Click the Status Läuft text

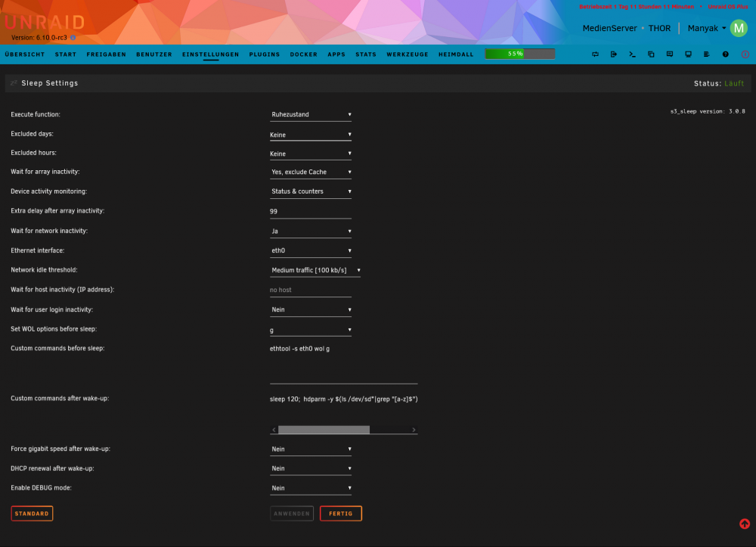point(719,83)
